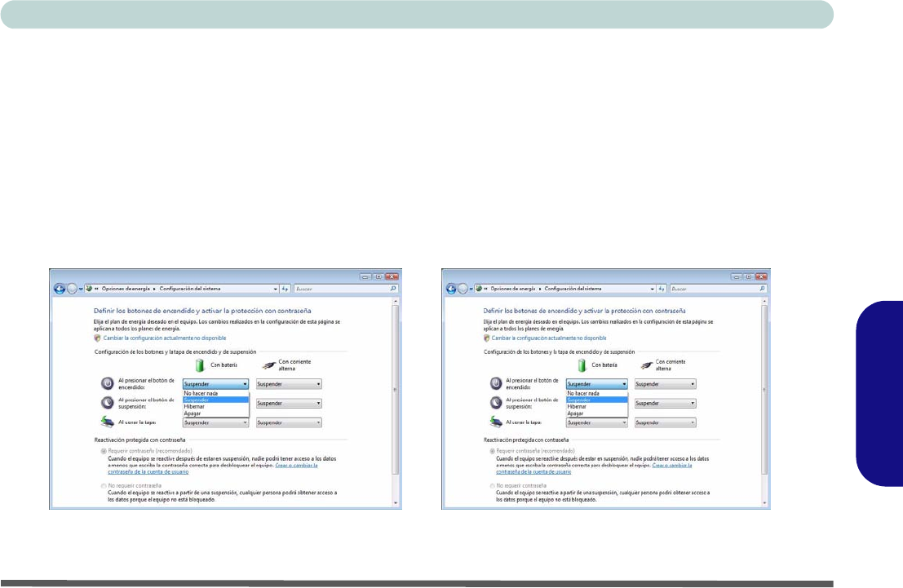Expand address bar history arrow, left window
This screenshot has height=588, width=903.
(x=275, y=289)
